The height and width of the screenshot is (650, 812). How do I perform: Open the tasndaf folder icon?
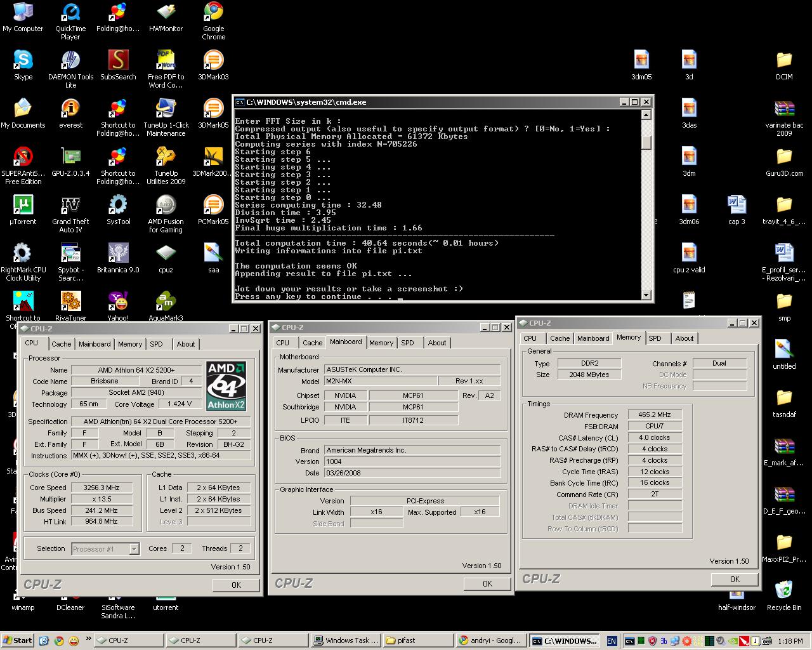pos(784,403)
